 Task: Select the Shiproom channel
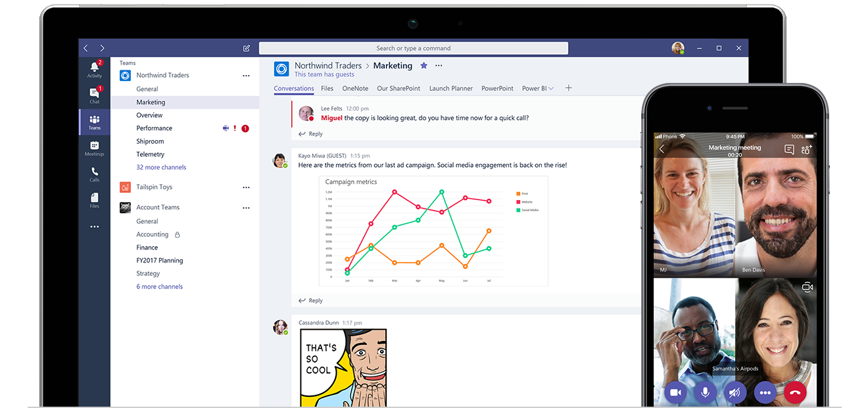pyautogui.click(x=150, y=141)
